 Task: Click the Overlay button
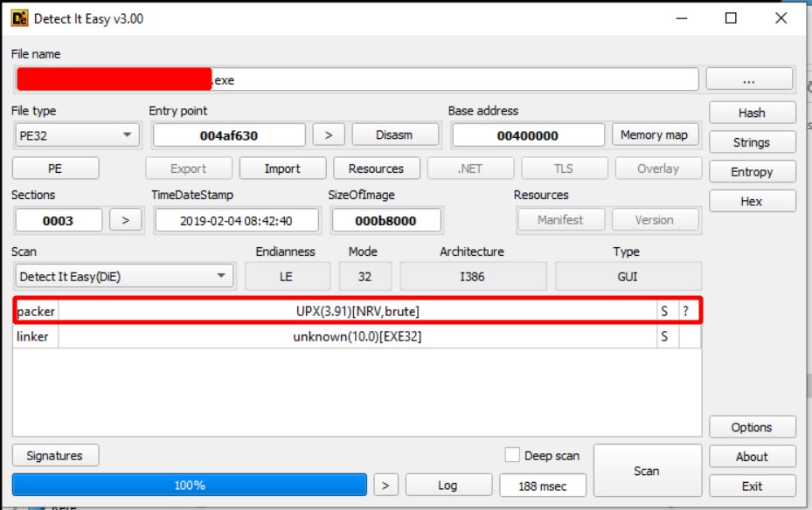(658, 169)
